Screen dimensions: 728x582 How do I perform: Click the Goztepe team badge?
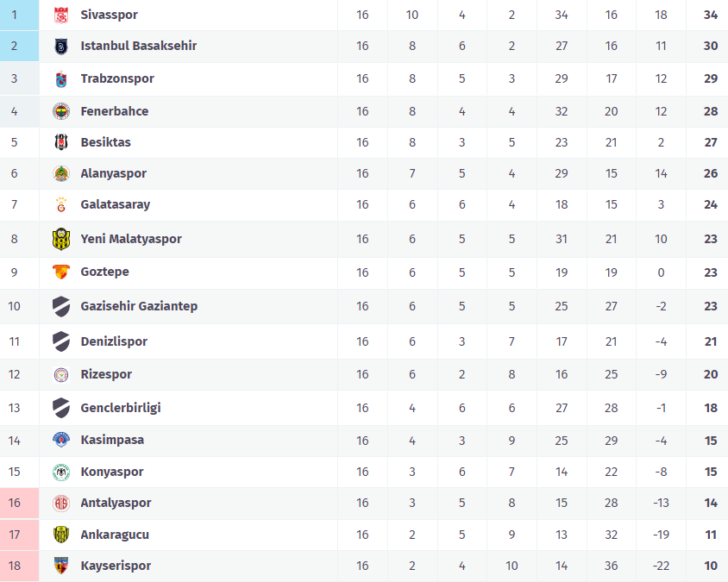pyautogui.click(x=60, y=272)
